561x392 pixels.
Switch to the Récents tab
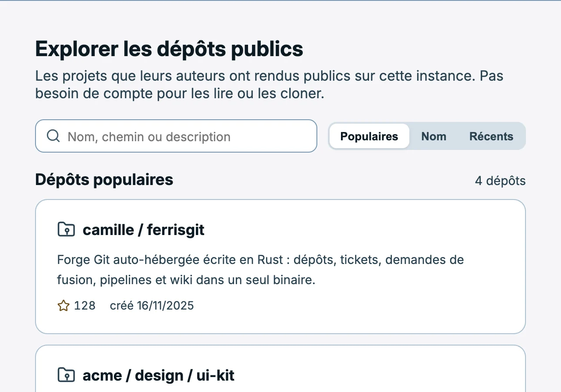click(x=491, y=136)
